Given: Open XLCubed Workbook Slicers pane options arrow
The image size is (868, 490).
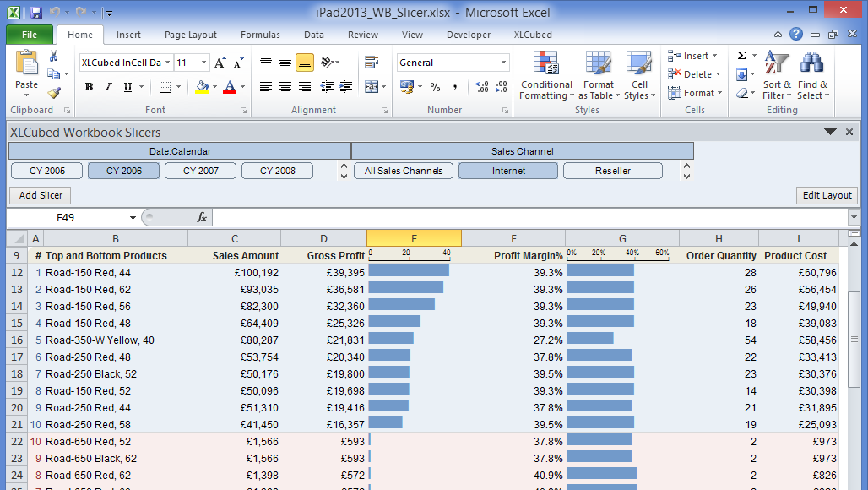Looking at the screenshot, I should (830, 132).
